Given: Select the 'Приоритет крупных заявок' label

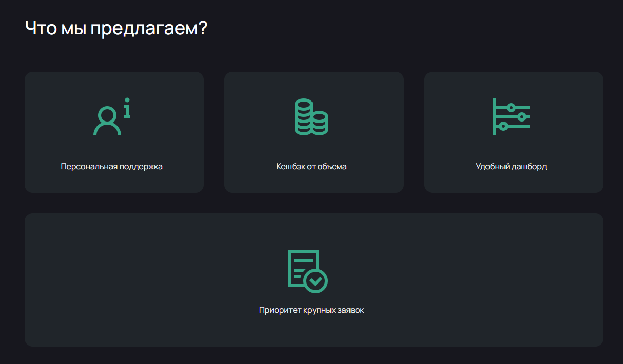Looking at the screenshot, I should [x=311, y=310].
